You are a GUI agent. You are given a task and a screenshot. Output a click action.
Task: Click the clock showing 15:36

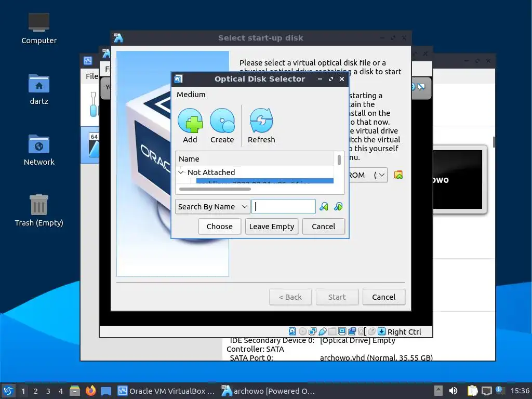pyautogui.click(x=520, y=391)
